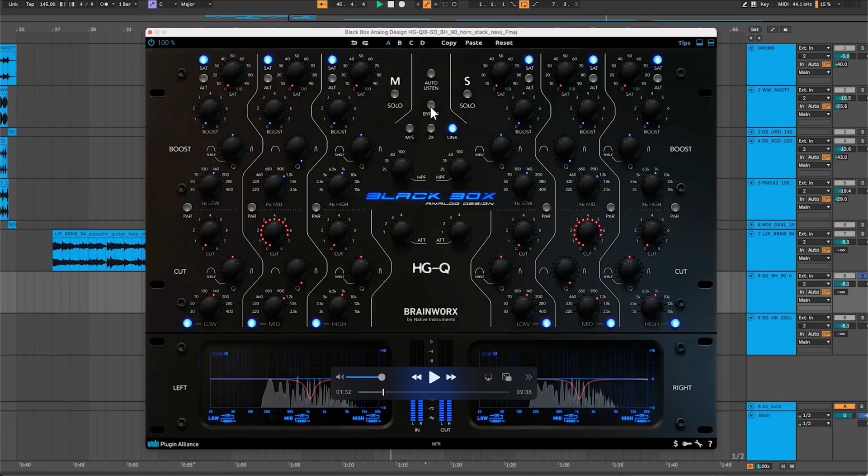
Task: Click the plugin's single-panel view icon
Action: pos(699,43)
